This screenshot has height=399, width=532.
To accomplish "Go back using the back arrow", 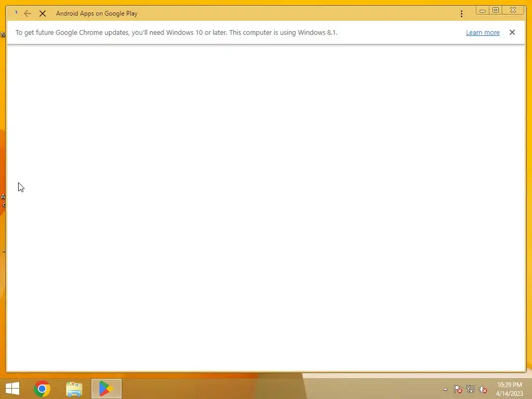I will click(x=28, y=14).
